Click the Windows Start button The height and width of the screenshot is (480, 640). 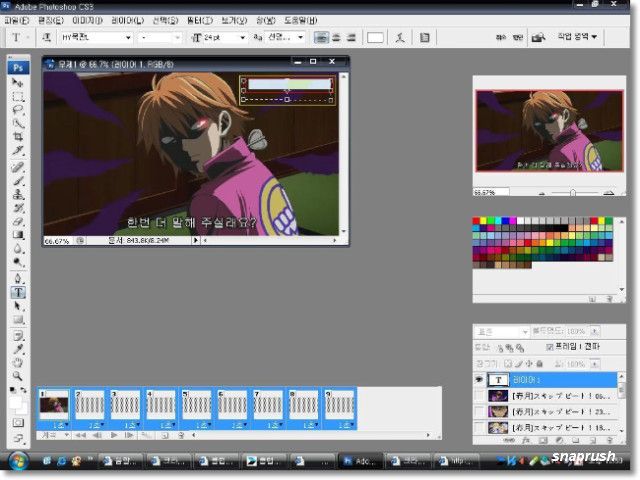point(18,461)
